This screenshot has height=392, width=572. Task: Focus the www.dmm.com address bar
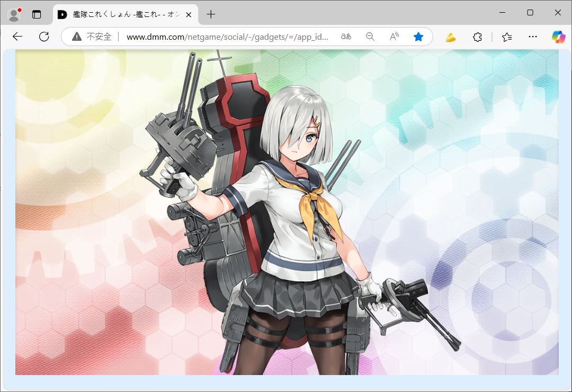pos(227,37)
